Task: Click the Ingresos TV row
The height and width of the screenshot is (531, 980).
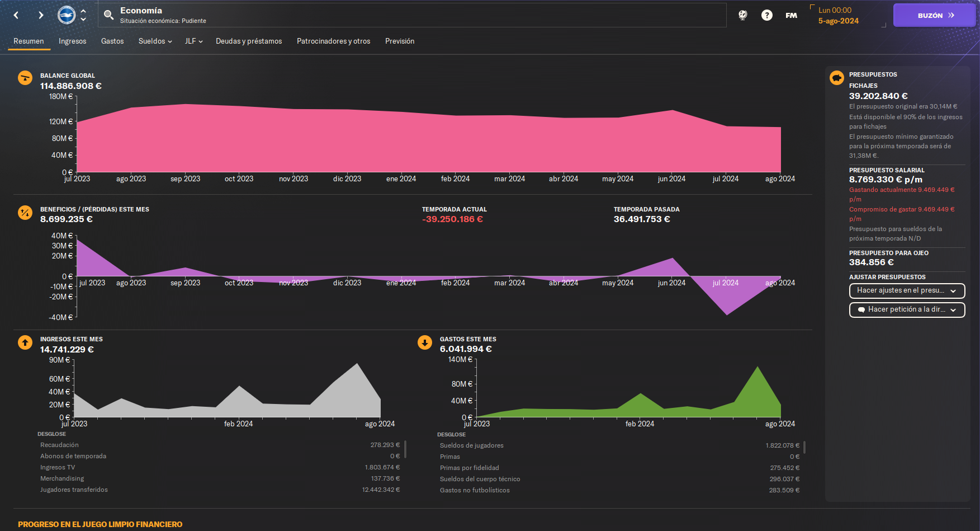Action: coord(220,467)
